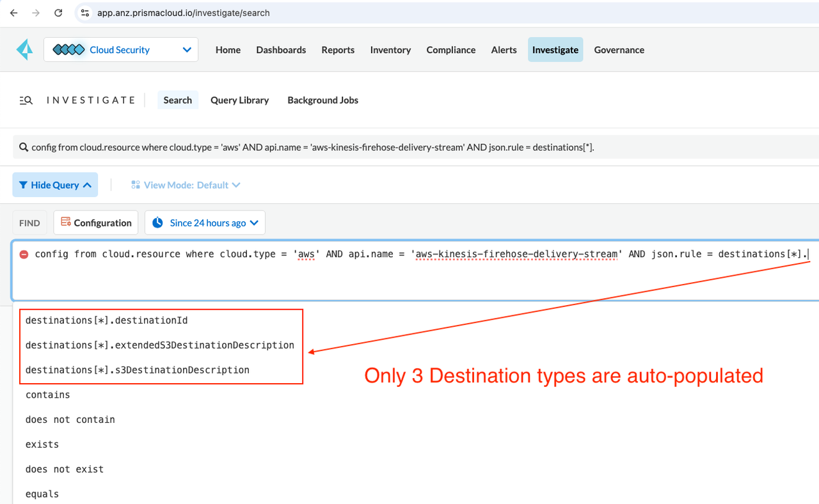Click the red error icon in query editor
The image size is (819, 504).
coord(24,255)
